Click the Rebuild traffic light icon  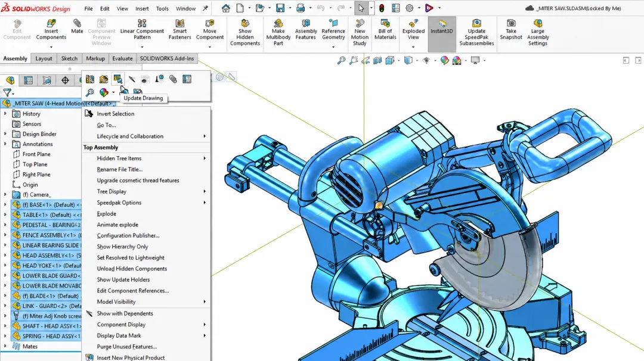point(382,8)
